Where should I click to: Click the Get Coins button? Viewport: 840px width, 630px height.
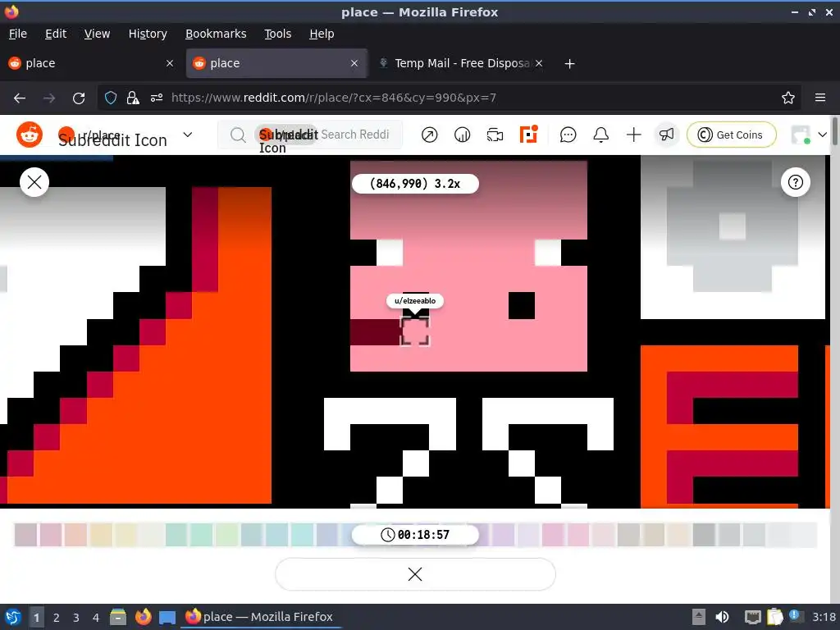pyautogui.click(x=731, y=135)
